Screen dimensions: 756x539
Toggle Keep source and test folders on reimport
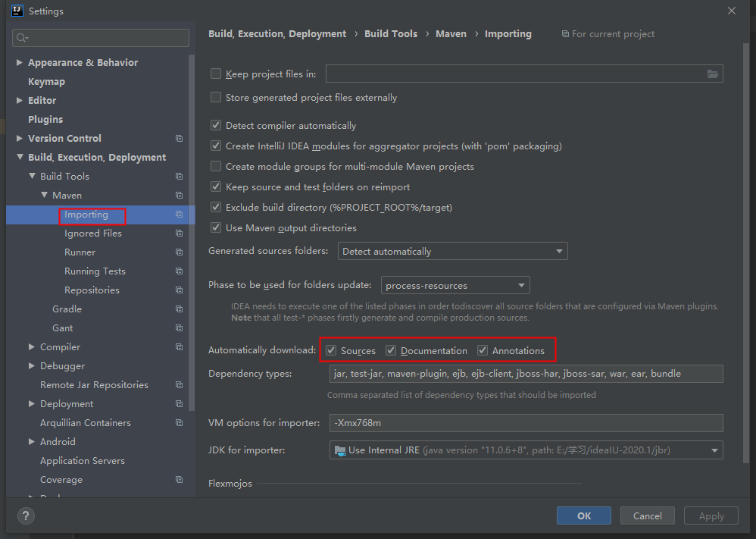point(216,186)
